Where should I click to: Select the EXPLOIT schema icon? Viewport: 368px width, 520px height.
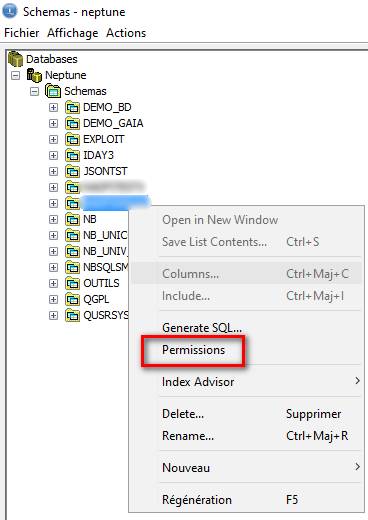click(72, 139)
